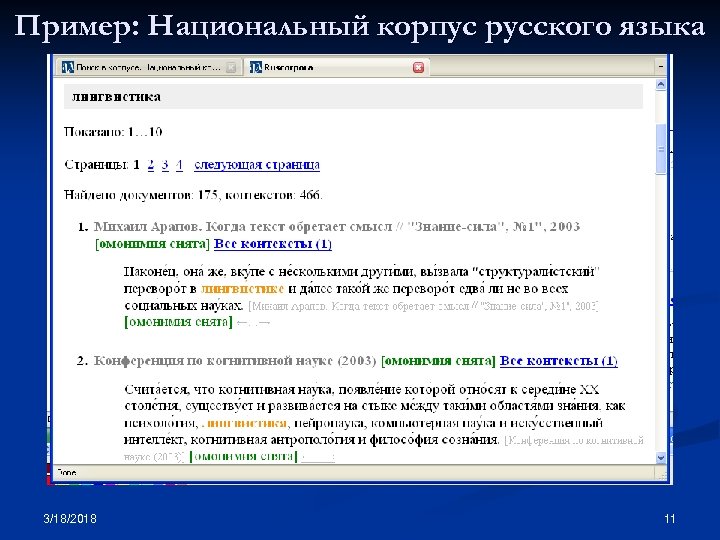This screenshot has height=540, width=720.
Task: Click the 'Показано: 1…10' text
Action: (113, 132)
